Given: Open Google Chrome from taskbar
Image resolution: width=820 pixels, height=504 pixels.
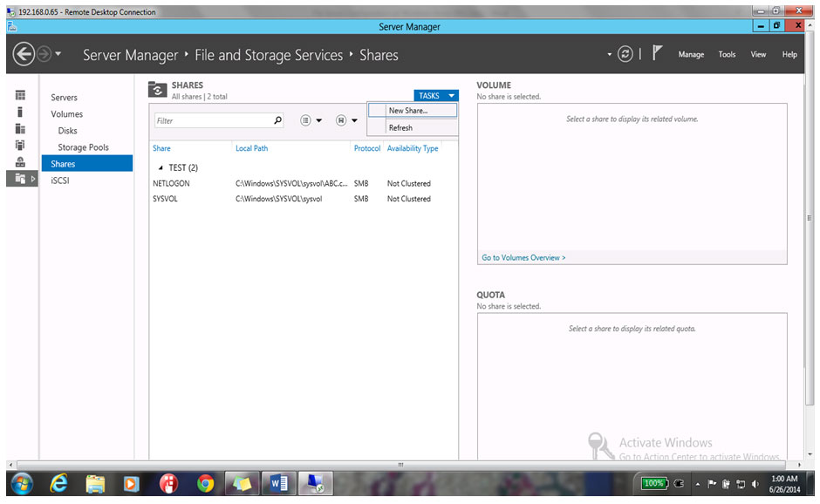Looking at the screenshot, I should (x=206, y=484).
